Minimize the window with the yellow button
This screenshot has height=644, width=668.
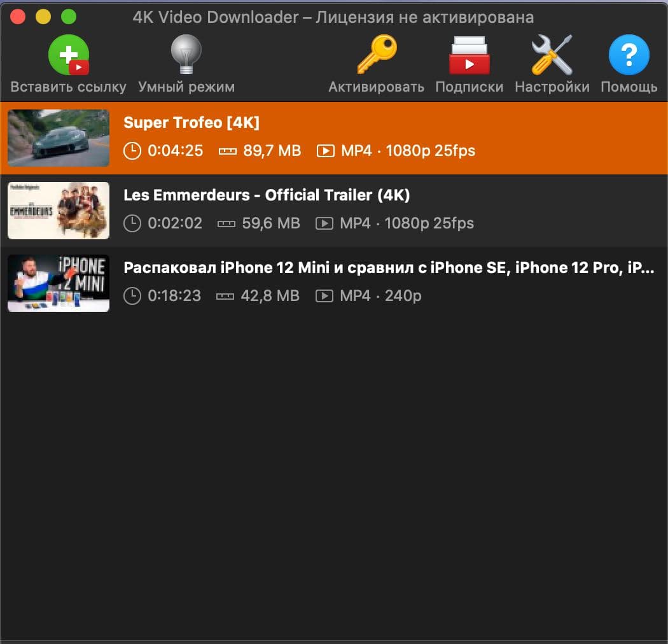pos(43,17)
